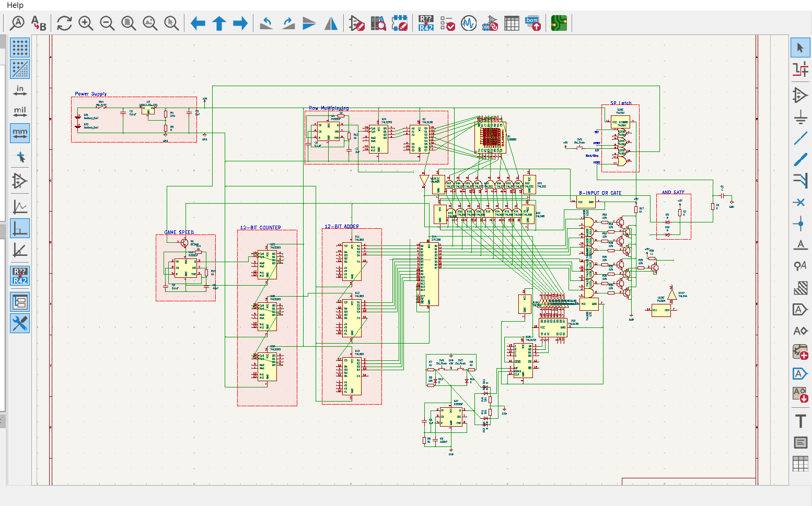Image resolution: width=812 pixels, height=506 pixels.
Task: Generate the bill of materials
Action: [532, 23]
